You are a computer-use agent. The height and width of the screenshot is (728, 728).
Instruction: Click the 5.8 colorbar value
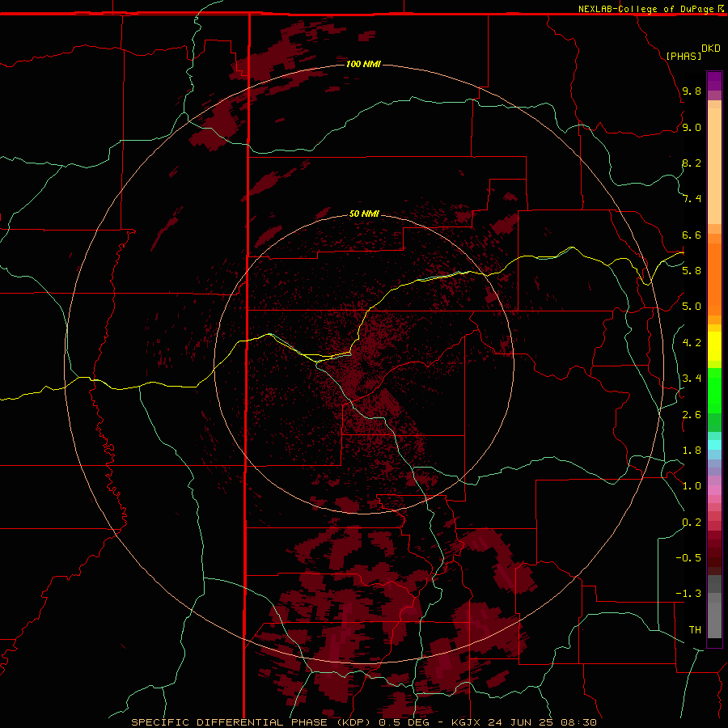pyautogui.click(x=692, y=271)
